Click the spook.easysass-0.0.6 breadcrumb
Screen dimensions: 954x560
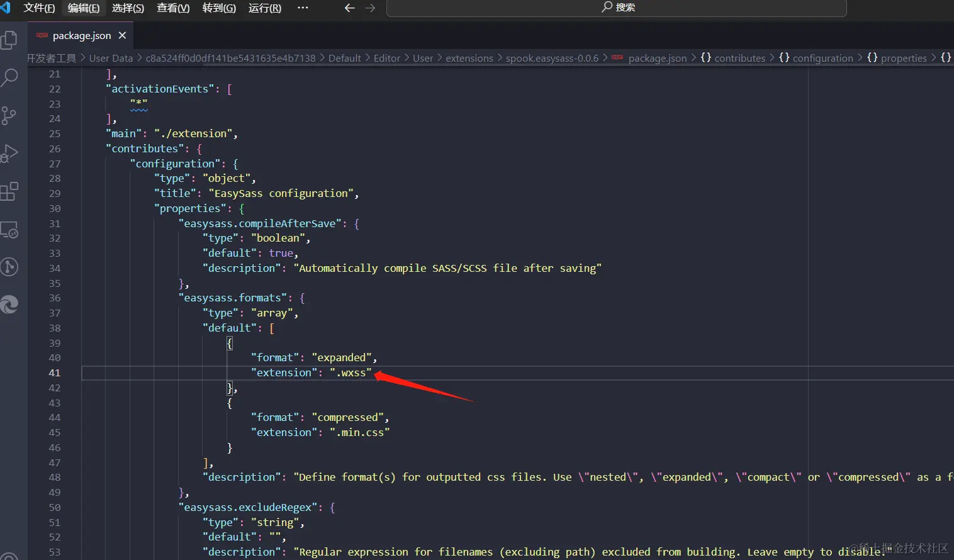(553, 58)
